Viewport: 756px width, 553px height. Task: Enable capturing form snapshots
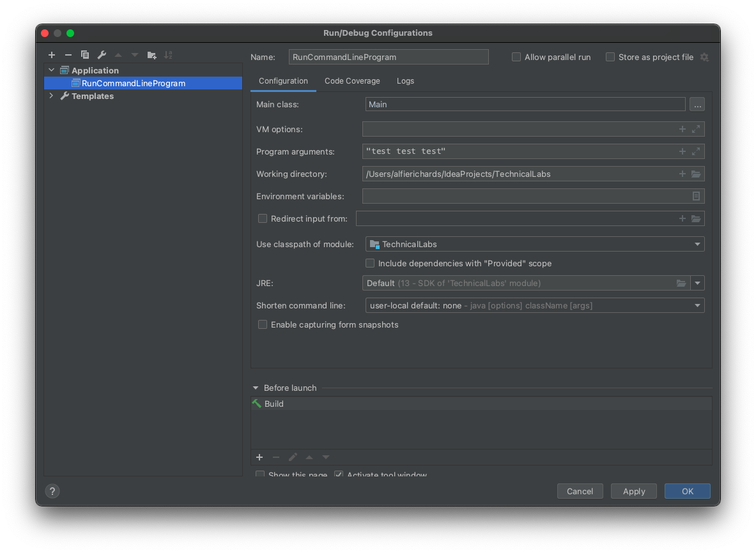click(262, 324)
